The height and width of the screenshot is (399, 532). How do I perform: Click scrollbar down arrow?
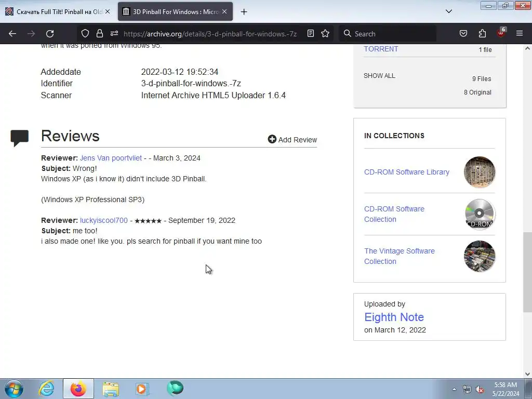point(527,374)
